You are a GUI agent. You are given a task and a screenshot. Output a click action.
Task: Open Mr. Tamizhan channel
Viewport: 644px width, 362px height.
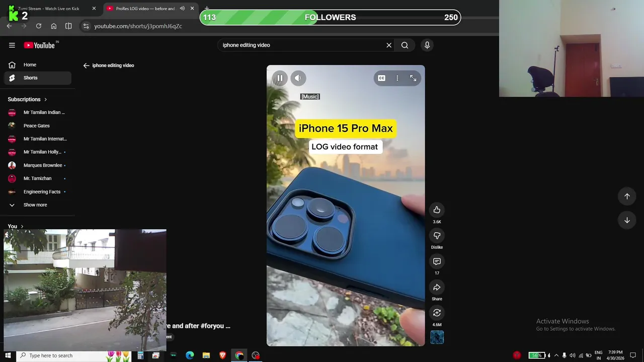point(38,178)
